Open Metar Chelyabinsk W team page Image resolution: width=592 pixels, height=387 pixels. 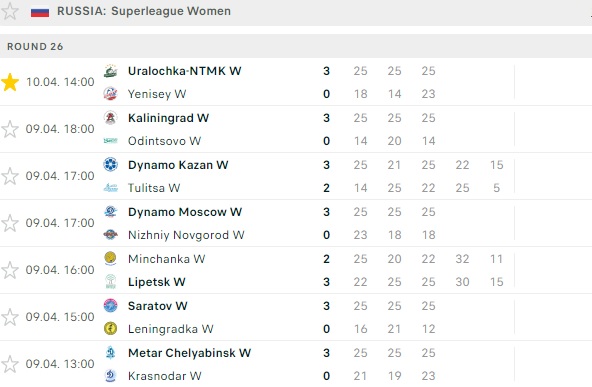[190, 353]
